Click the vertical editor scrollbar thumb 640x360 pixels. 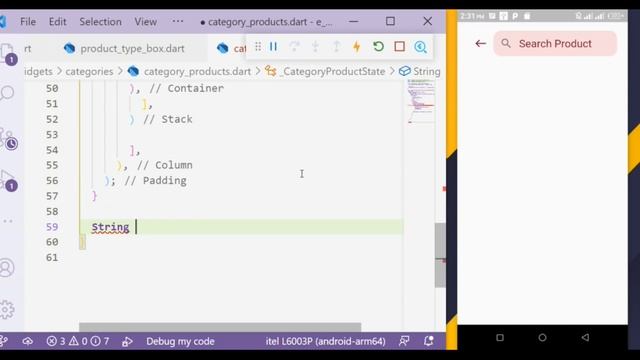(x=440, y=255)
